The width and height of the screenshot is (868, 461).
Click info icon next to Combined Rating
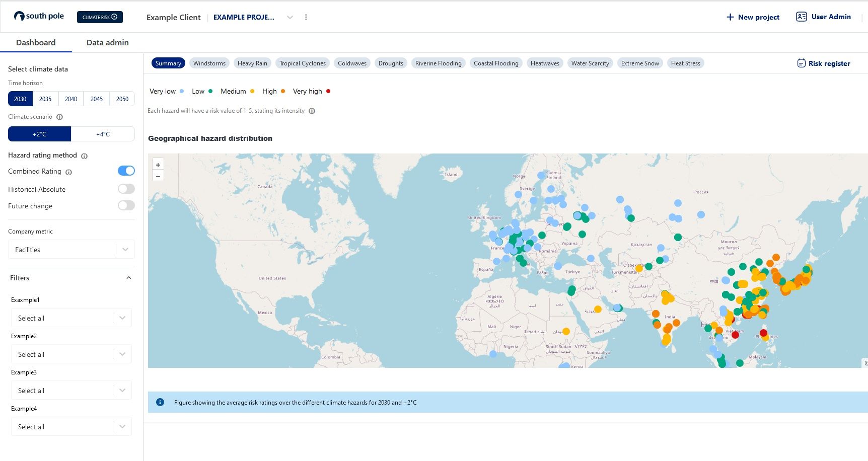click(x=69, y=172)
